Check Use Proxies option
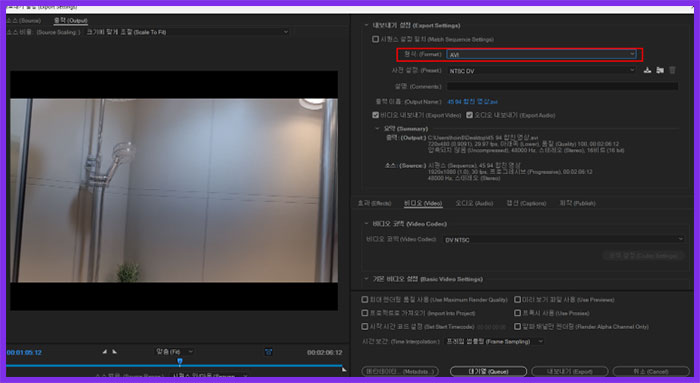 pyautogui.click(x=517, y=313)
